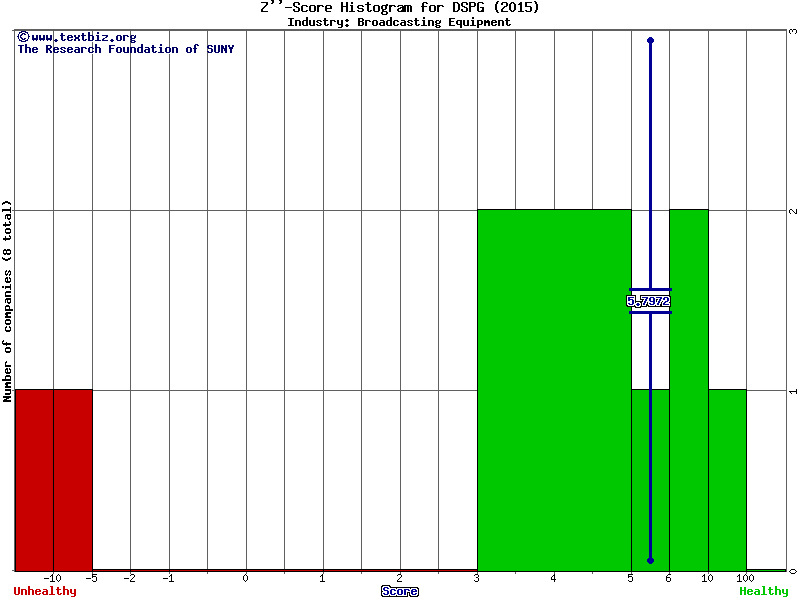800x600 pixels.
Task: Select the red bar between -10 and -5
Action: (x=54, y=480)
